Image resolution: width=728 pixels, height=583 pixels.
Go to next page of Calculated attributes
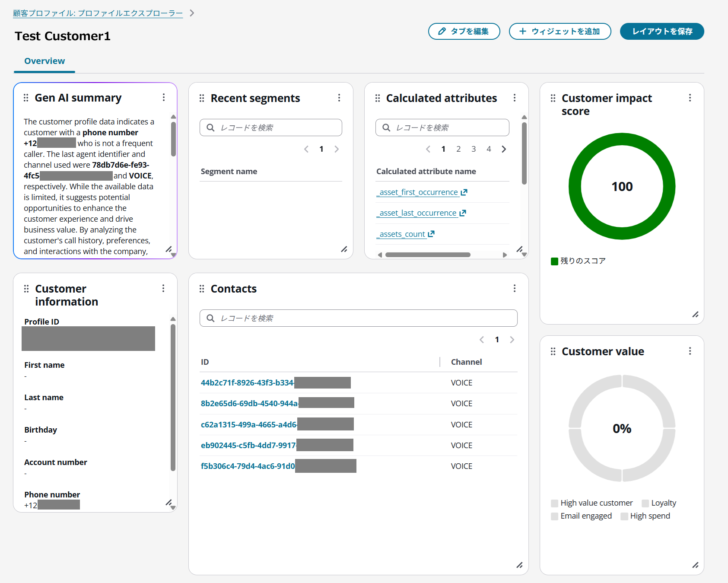[x=504, y=149]
